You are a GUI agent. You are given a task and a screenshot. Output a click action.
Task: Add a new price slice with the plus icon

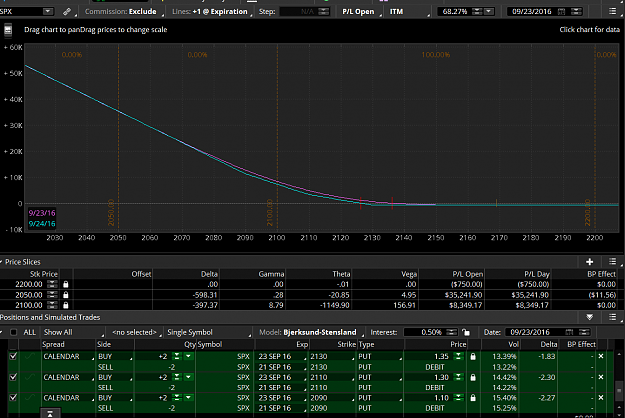tap(590, 262)
